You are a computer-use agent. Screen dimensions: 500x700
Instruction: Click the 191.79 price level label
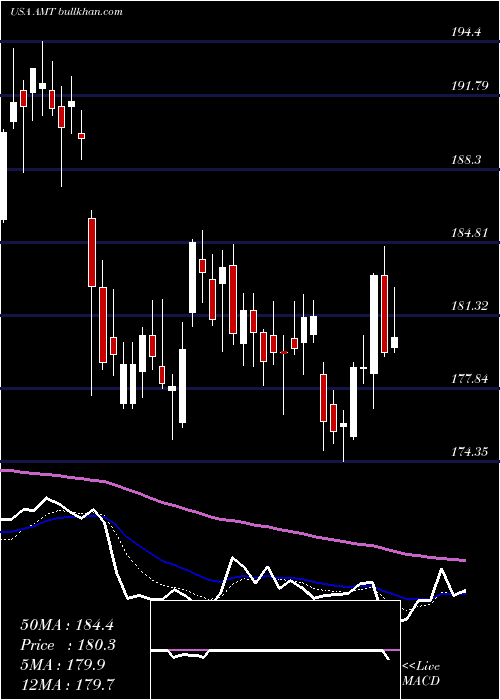[x=470, y=86]
